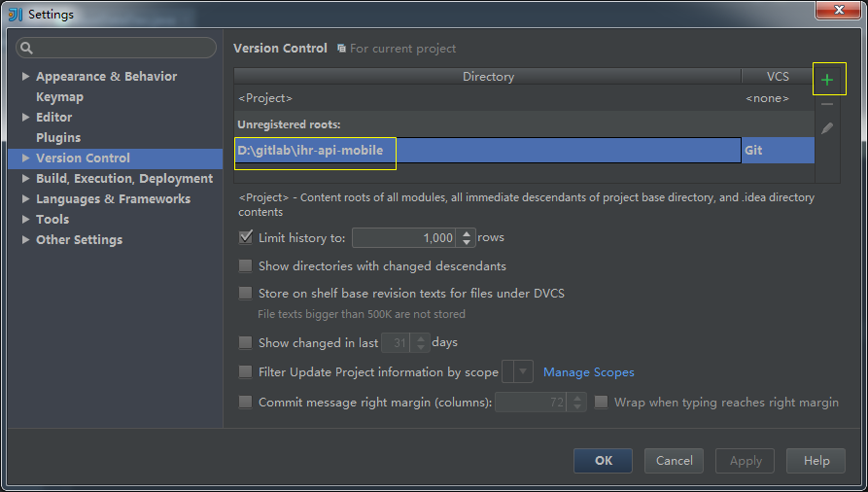Check 'Commit message right margin' option

245,402
